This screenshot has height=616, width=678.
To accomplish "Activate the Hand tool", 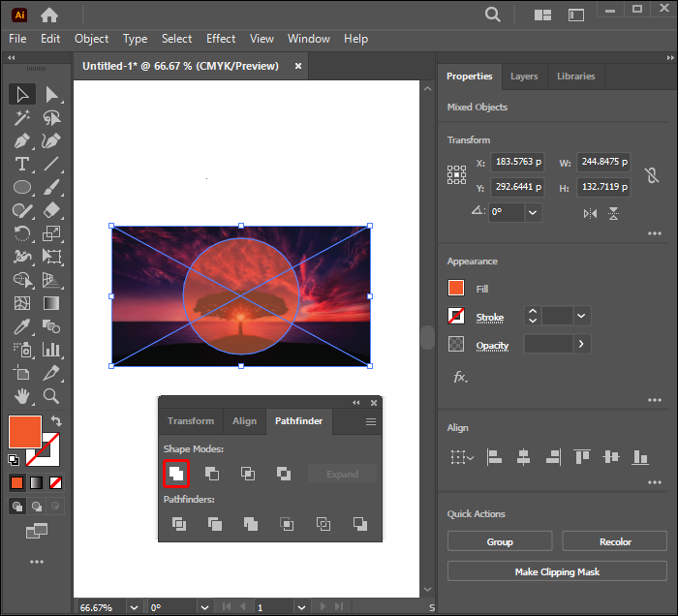I will coord(22,396).
